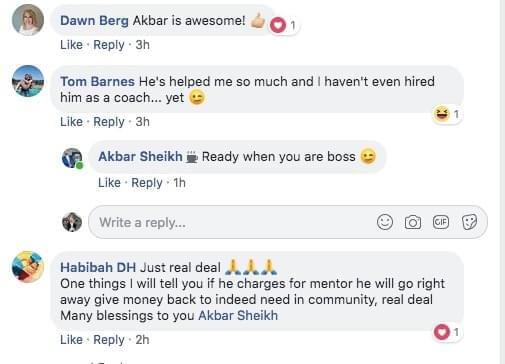Reply to Tom Barnes' comment
Viewport: 505px width, 364px height.
(109, 122)
